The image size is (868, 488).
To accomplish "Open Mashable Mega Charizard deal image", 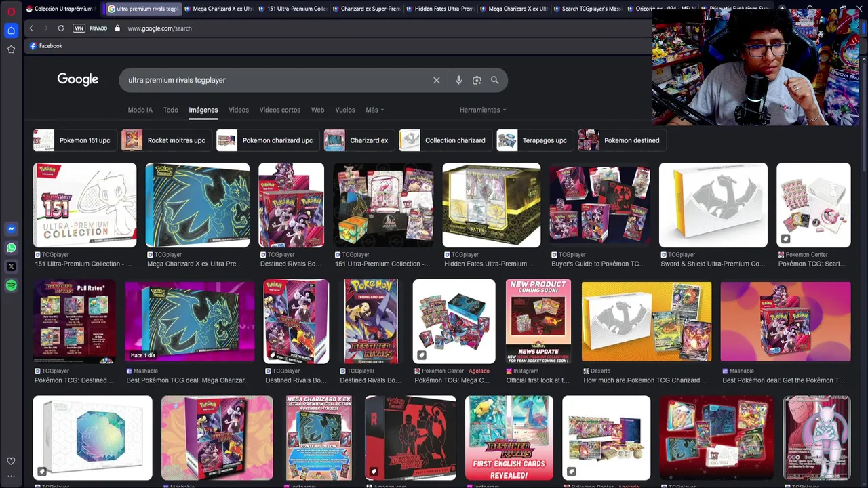I will coord(190,321).
